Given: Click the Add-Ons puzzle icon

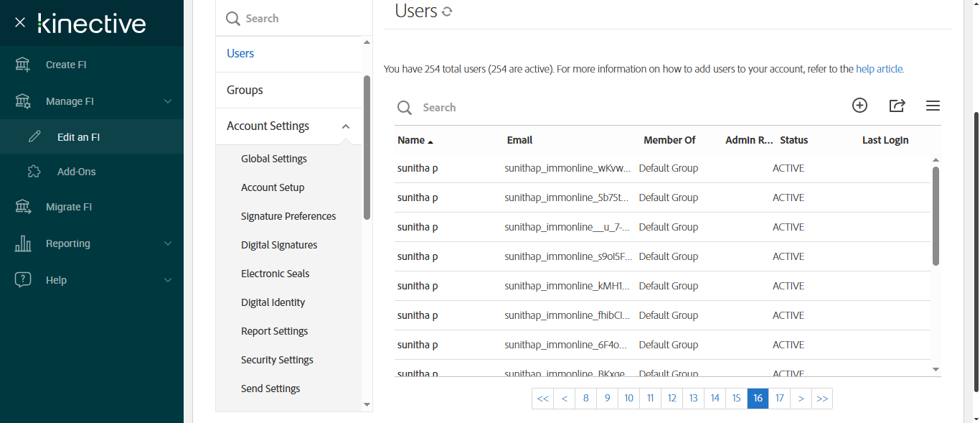Looking at the screenshot, I should tap(34, 172).
